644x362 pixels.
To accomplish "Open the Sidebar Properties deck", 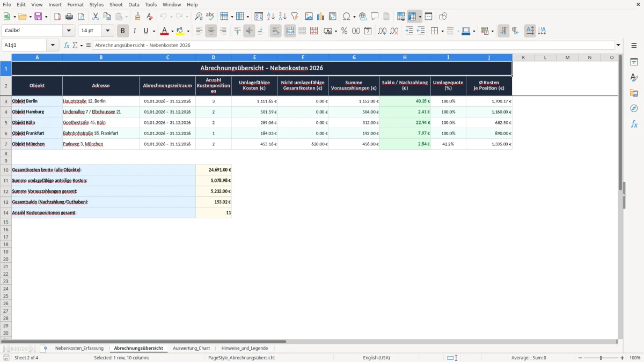I will 634,62.
